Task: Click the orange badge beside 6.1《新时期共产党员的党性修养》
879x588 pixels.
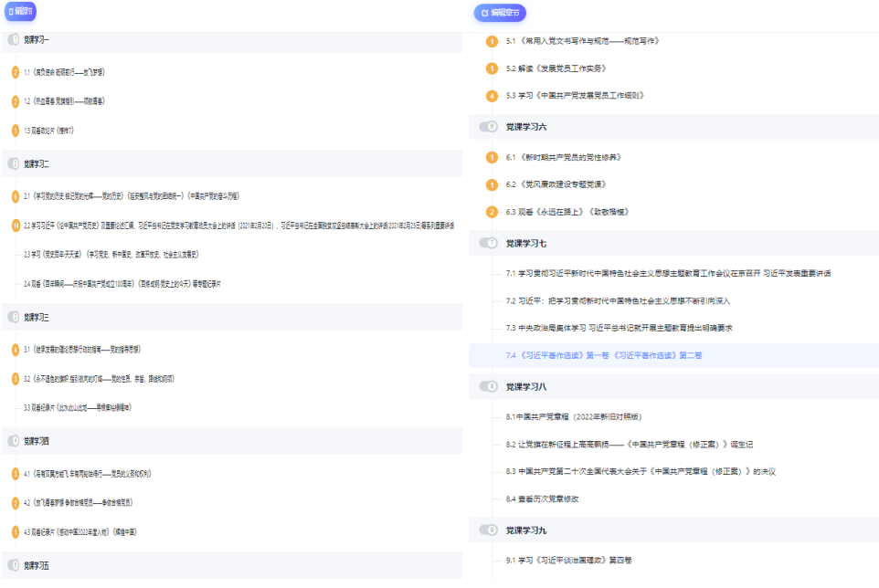Action: pos(492,157)
